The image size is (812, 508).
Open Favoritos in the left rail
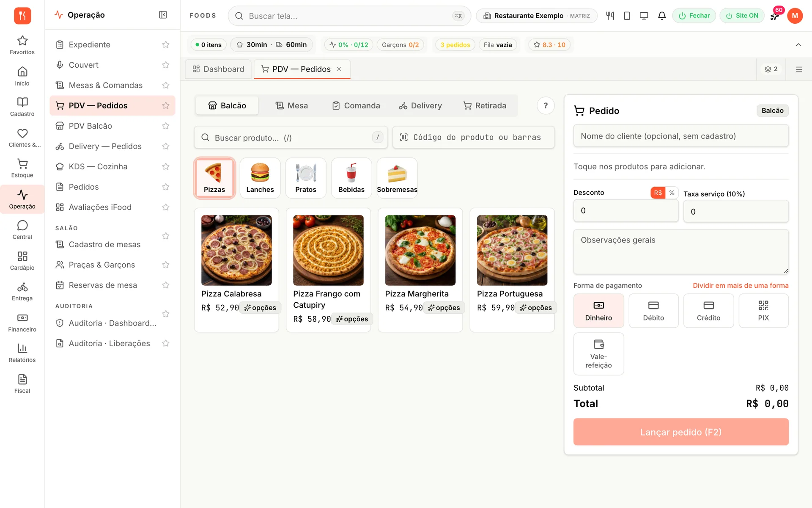pos(22,45)
